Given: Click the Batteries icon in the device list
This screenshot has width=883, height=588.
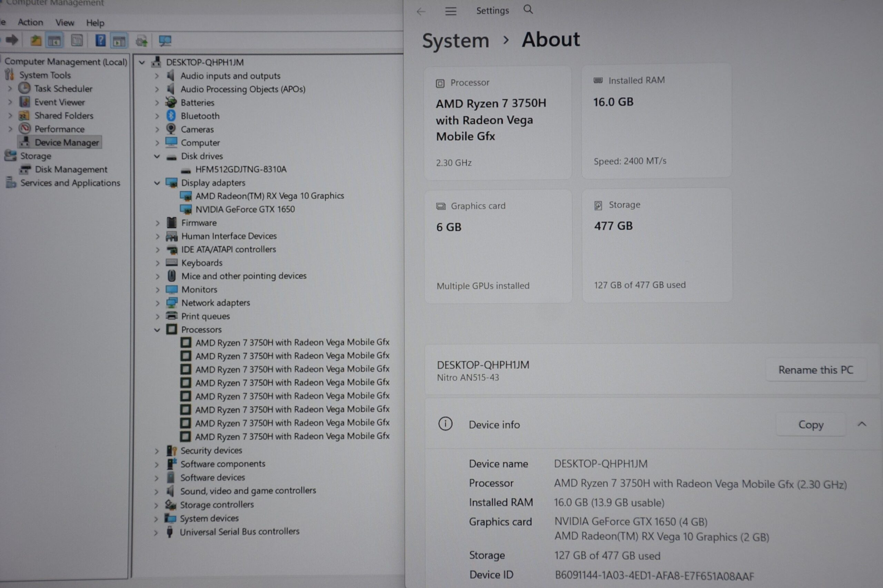Looking at the screenshot, I should pos(171,102).
